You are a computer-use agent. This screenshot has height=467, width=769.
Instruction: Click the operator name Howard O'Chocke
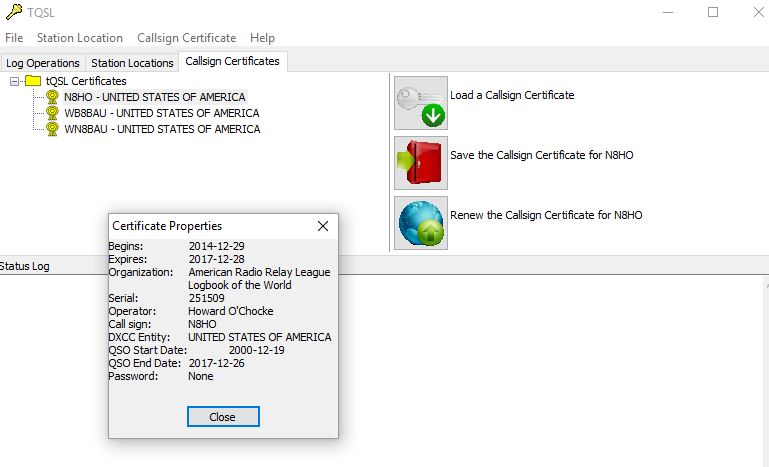click(231, 311)
